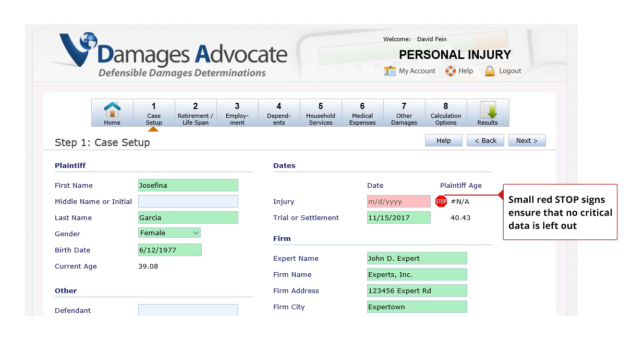Go to step 7 Other Damages
644x339 pixels.
[404, 113]
